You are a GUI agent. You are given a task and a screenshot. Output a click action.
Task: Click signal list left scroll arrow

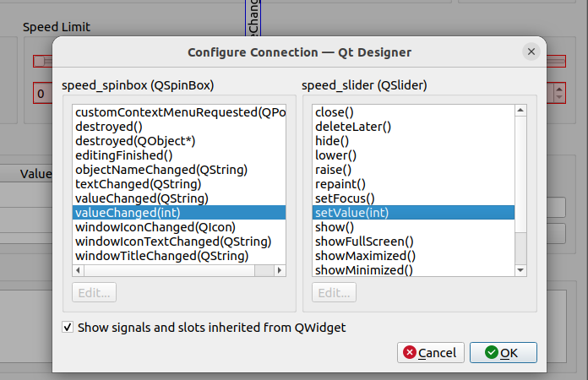[x=78, y=270]
